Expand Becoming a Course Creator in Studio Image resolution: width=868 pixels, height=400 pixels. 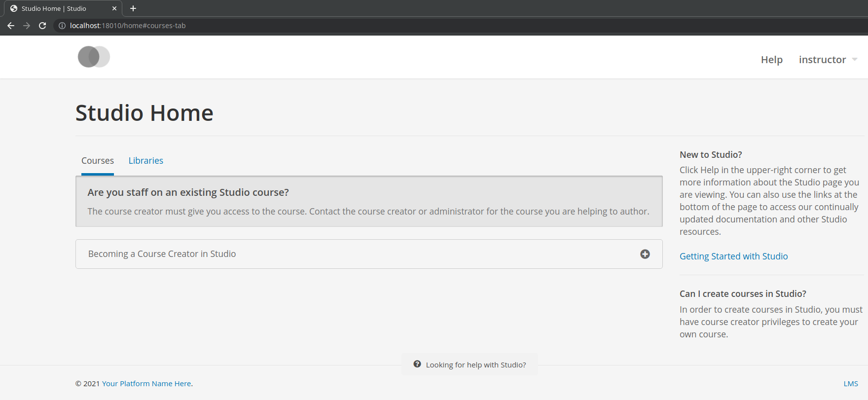(369, 254)
